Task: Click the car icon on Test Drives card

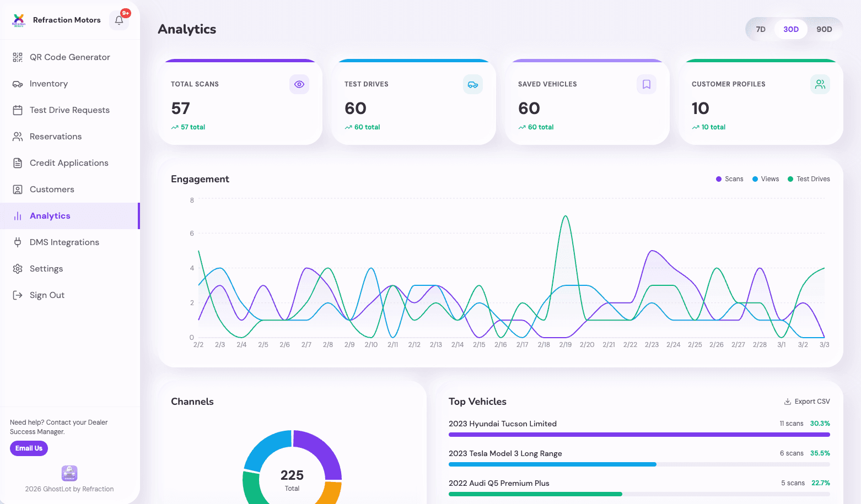Action: tap(473, 84)
